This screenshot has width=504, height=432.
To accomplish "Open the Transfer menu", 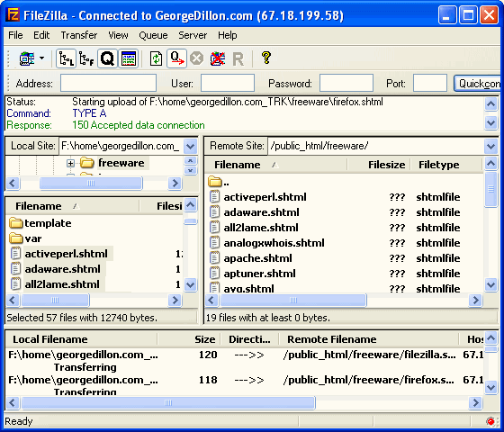I will coord(79,35).
